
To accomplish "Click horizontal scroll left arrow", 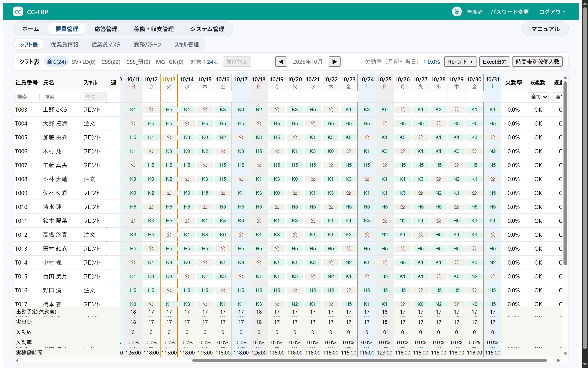I will coord(17,360).
